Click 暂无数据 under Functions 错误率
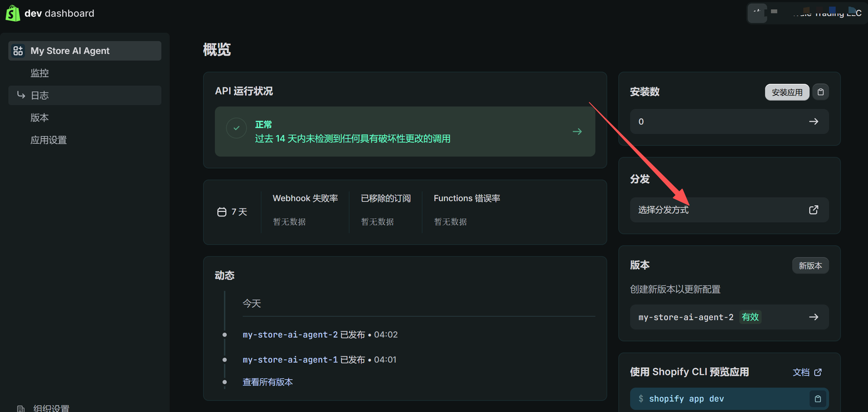 pos(450,221)
